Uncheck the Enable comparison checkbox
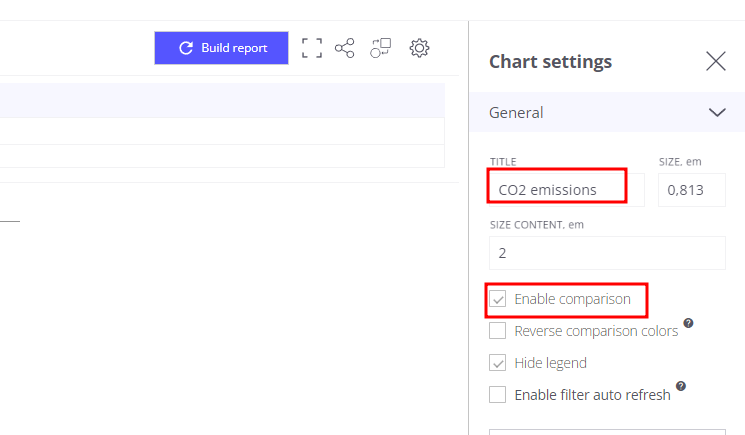745x435 pixels. (x=498, y=299)
